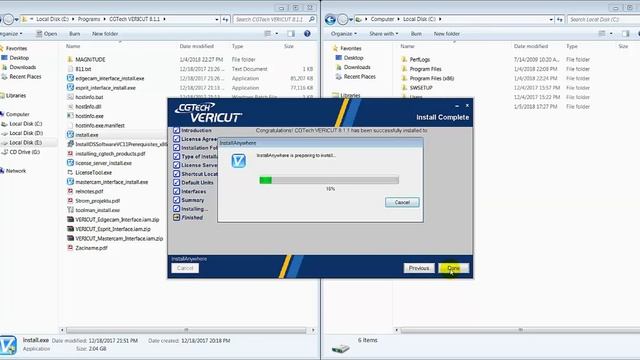Select license_server_install.exe icon
Screen dimensions: 640x360
point(70,163)
